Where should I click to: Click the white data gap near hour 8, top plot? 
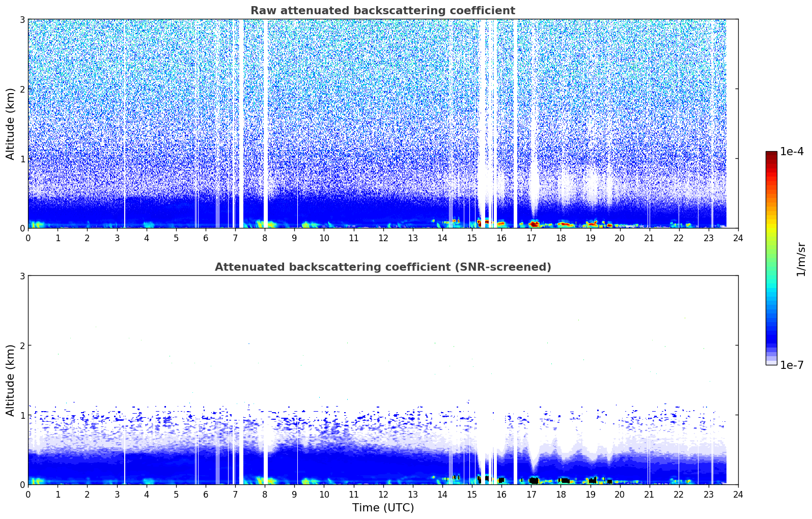click(265, 122)
